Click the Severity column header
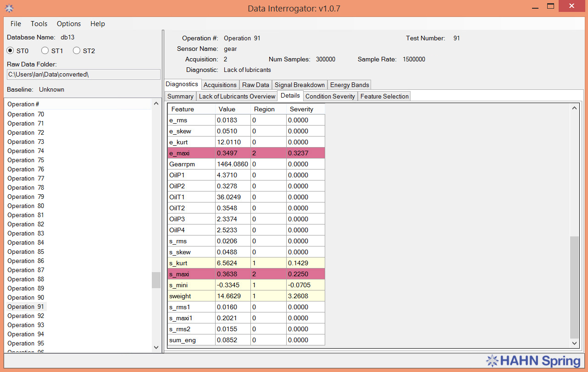Screen dimensions: 588x372 tap(305, 109)
